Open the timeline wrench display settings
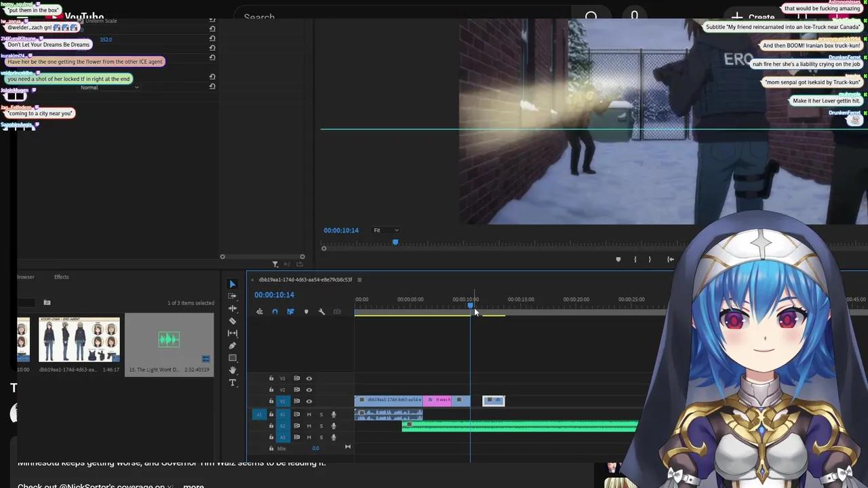 [x=321, y=312]
